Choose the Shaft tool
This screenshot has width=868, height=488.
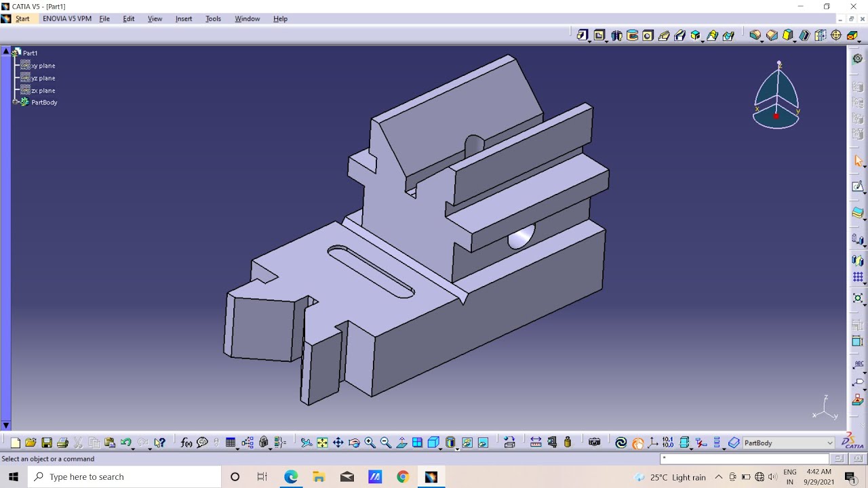coord(616,35)
